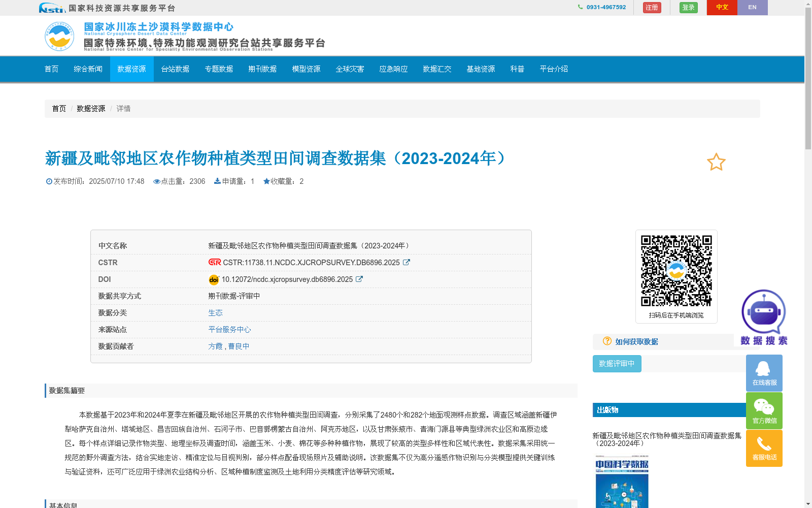Open the 生态 data category link
Viewport: 812px width, 508px height.
pos(215,312)
